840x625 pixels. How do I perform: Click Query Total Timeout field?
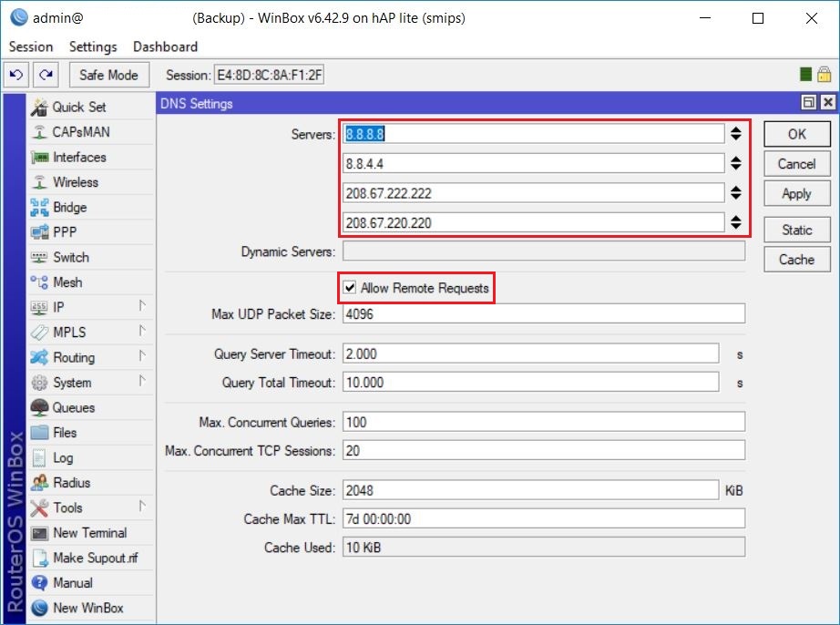click(531, 382)
